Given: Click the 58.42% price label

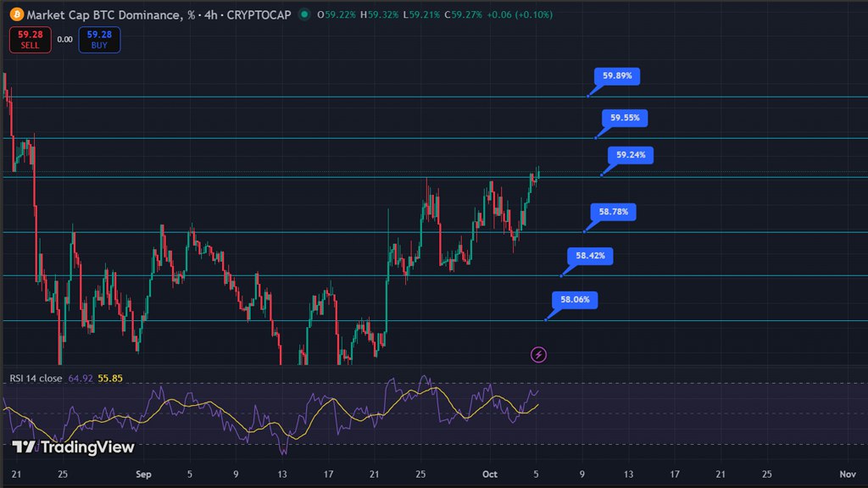Looking at the screenshot, I should (590, 255).
